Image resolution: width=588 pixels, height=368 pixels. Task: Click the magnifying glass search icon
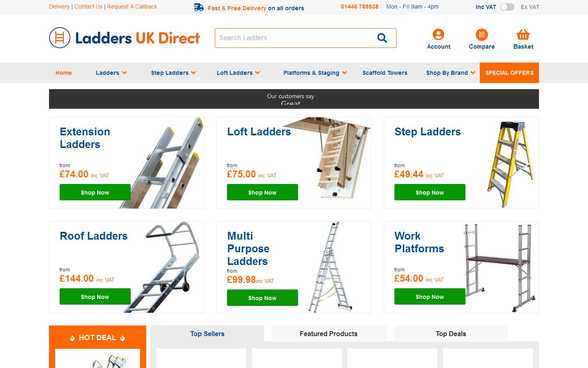pyautogui.click(x=382, y=38)
